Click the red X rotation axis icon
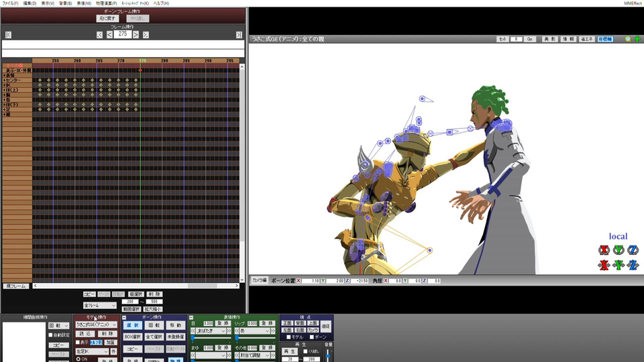 tap(604, 249)
